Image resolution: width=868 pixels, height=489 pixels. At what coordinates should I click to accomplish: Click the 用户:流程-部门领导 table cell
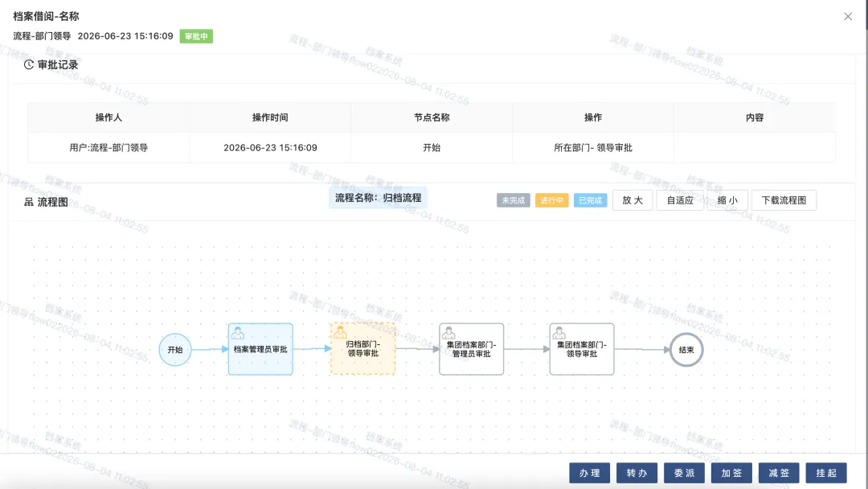[x=108, y=148]
